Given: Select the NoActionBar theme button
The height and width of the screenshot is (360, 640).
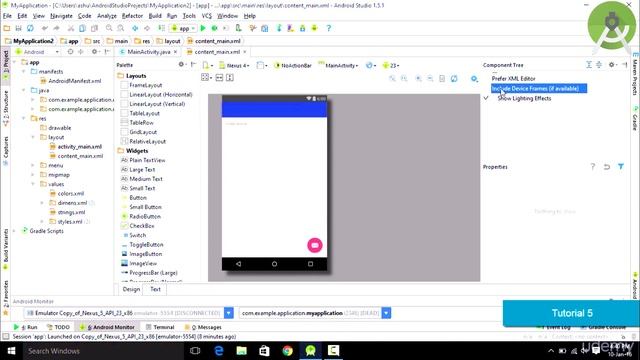Looking at the screenshot, I should point(293,65).
